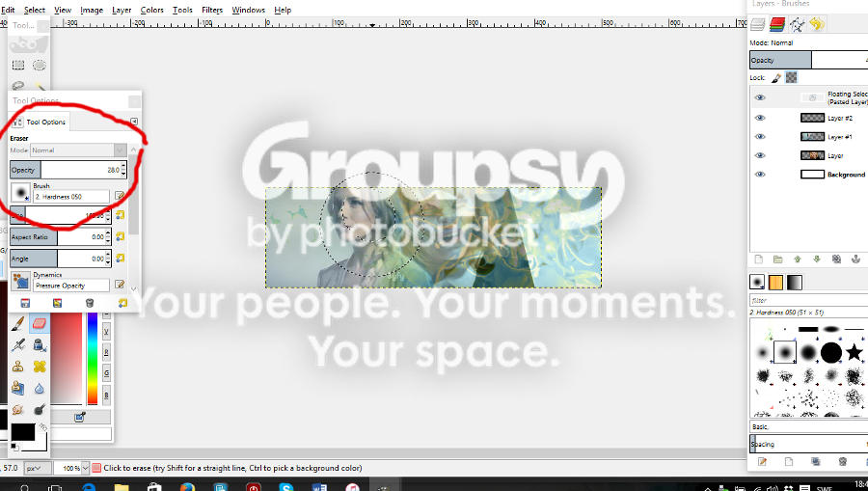Reset brush Size to default
Screen dimensions: 868x491
pyautogui.click(x=121, y=215)
